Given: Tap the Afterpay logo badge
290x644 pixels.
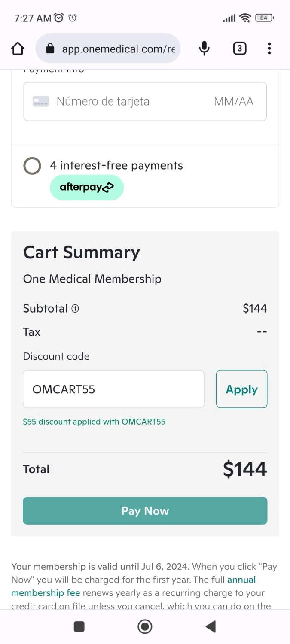Looking at the screenshot, I should click(87, 187).
